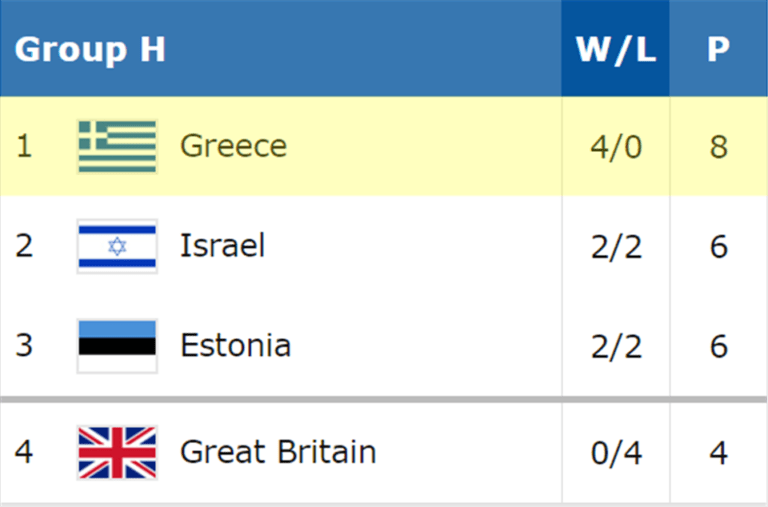
Task: Click Greece's 8 points cell
Action: click(718, 147)
